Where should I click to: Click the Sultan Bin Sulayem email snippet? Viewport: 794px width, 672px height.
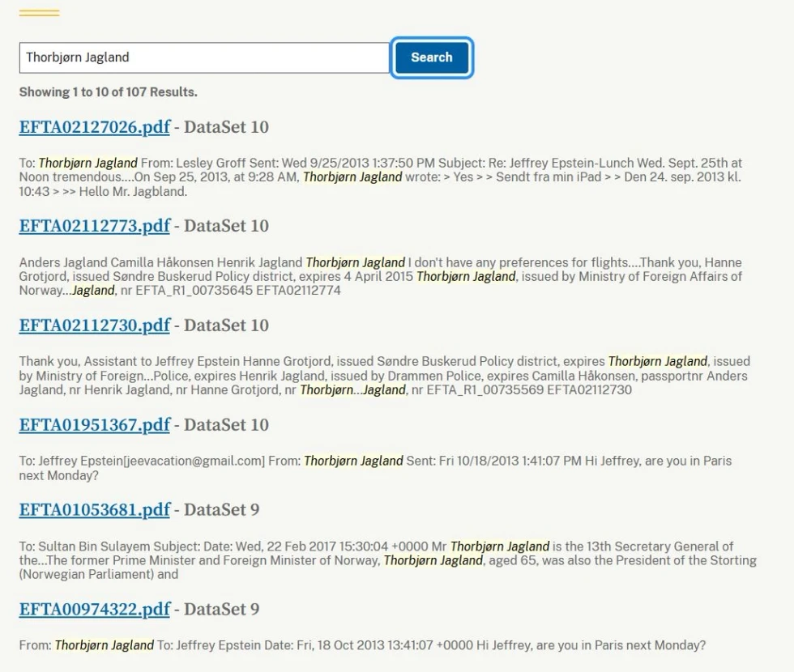point(381,560)
